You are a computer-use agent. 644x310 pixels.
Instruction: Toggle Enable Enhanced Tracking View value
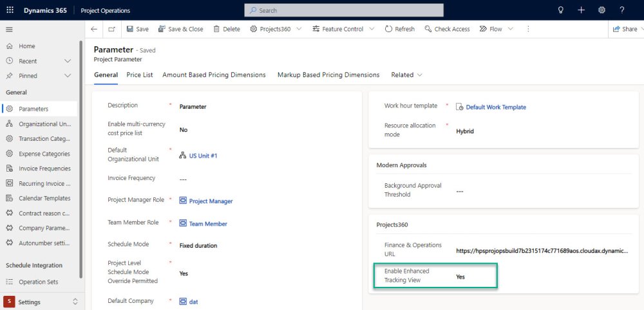click(x=460, y=277)
